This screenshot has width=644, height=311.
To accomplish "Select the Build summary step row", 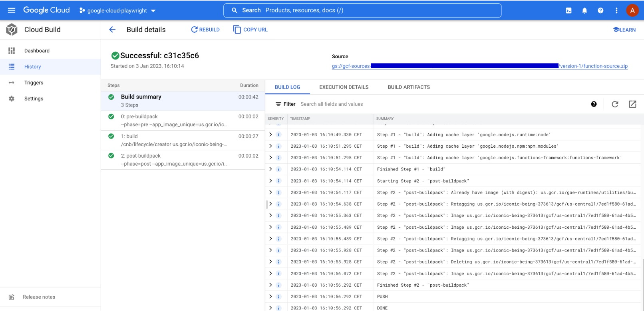I will [x=183, y=101].
